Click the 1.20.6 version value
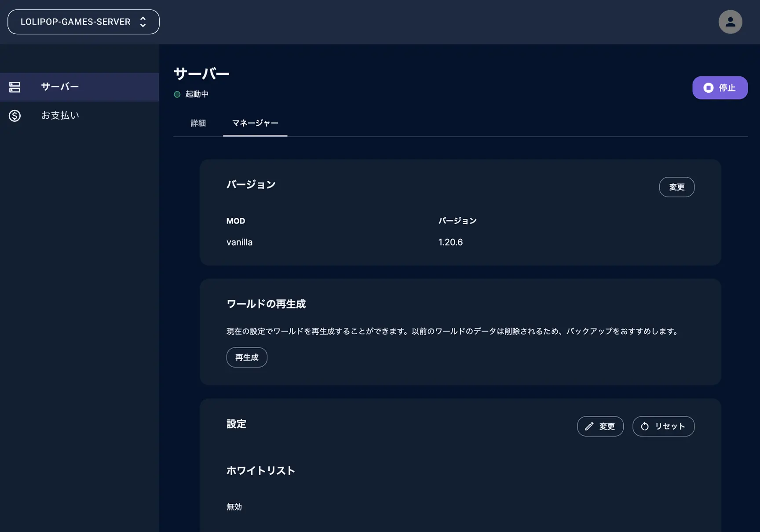 [x=450, y=242]
